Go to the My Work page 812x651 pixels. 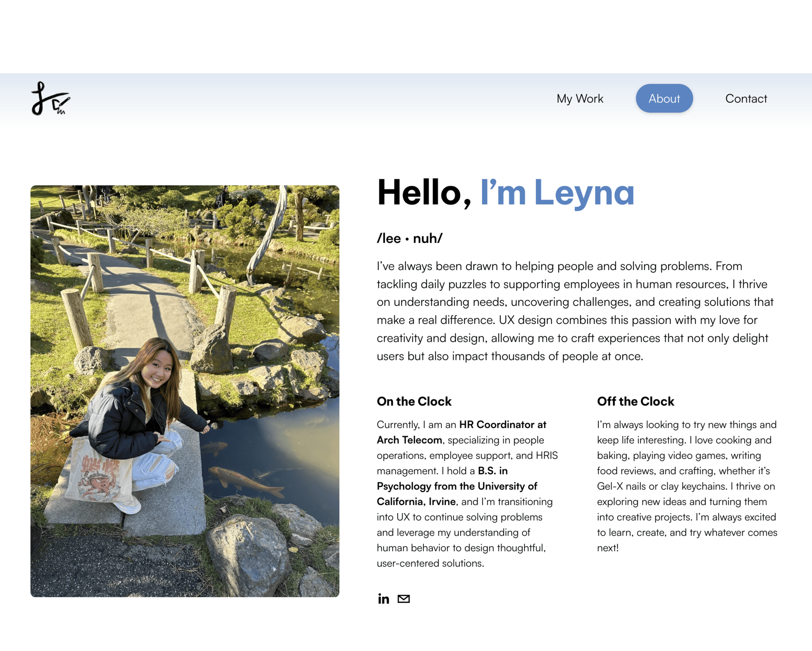pos(579,99)
